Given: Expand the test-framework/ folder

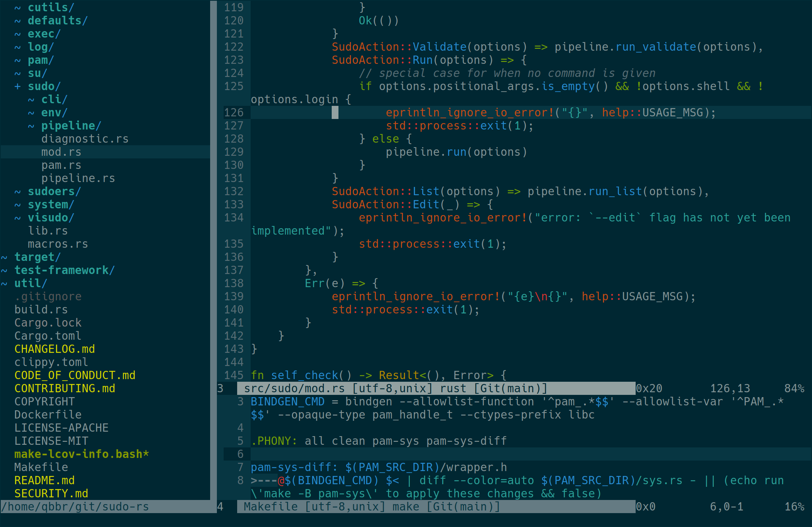Looking at the screenshot, I should pyautogui.click(x=64, y=270).
